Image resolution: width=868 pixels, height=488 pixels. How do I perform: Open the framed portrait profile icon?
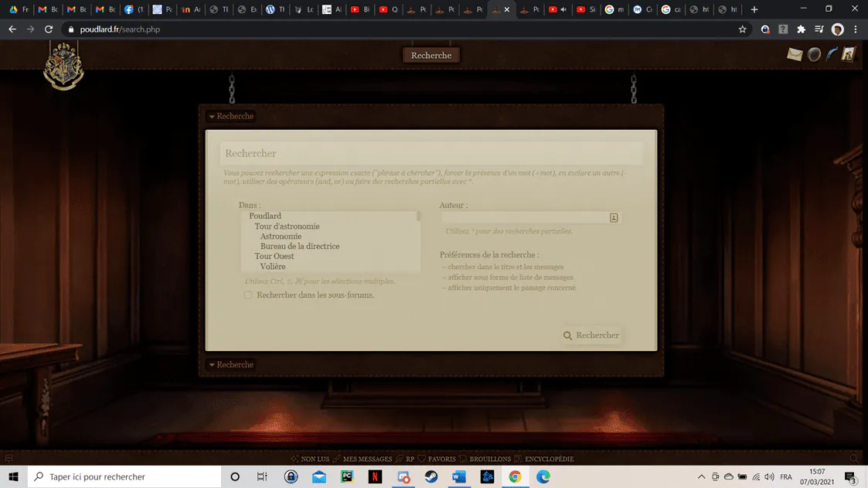[x=849, y=53]
